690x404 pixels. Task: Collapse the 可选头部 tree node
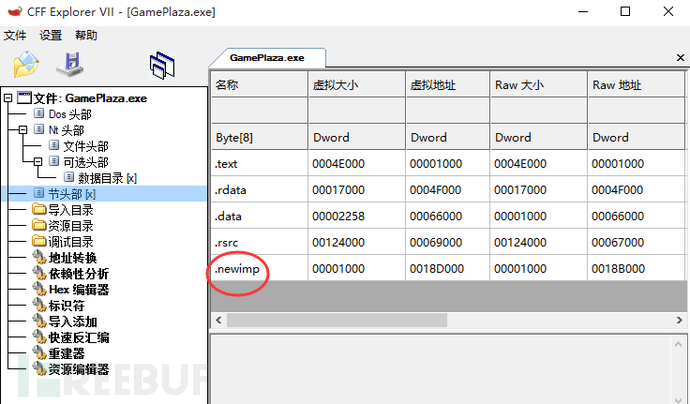click(x=37, y=162)
